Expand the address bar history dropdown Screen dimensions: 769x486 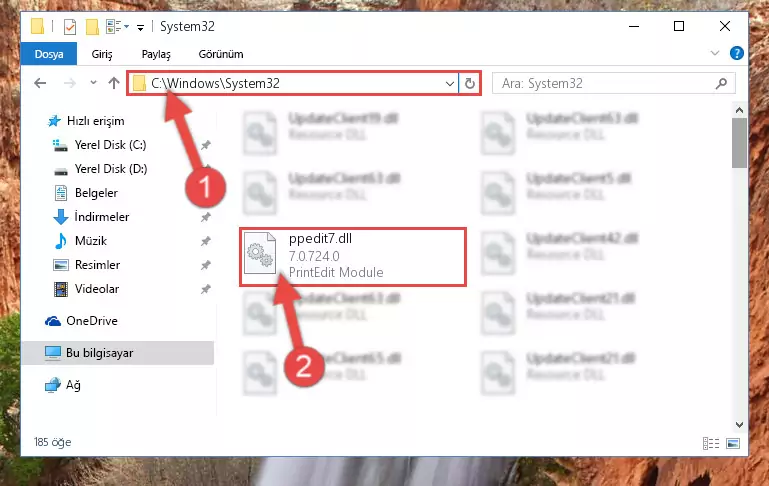(x=449, y=84)
